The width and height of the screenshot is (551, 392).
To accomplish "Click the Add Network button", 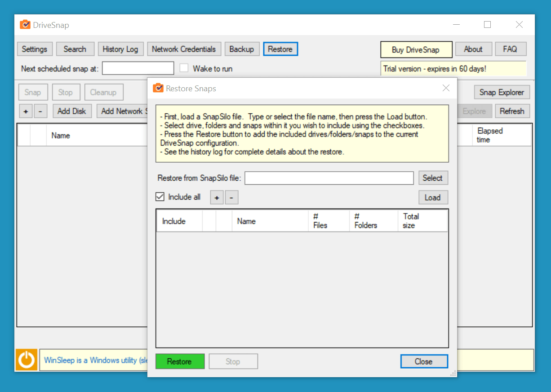I will tap(122, 111).
